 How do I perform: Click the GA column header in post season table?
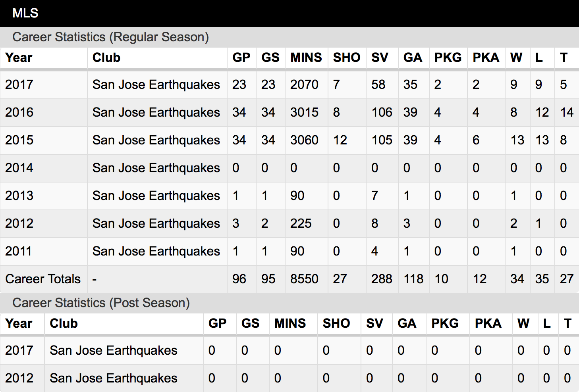point(407,323)
